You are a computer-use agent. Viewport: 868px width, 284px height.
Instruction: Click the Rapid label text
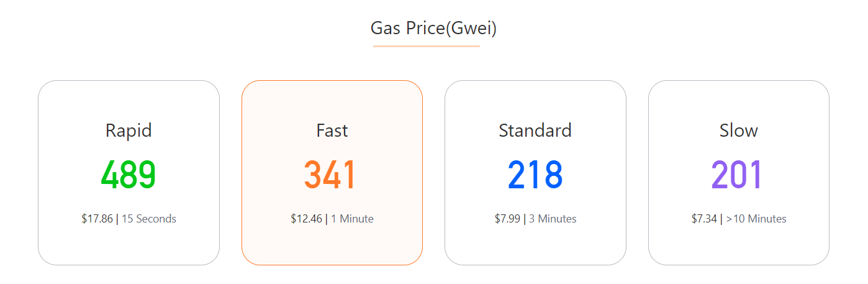click(x=129, y=131)
